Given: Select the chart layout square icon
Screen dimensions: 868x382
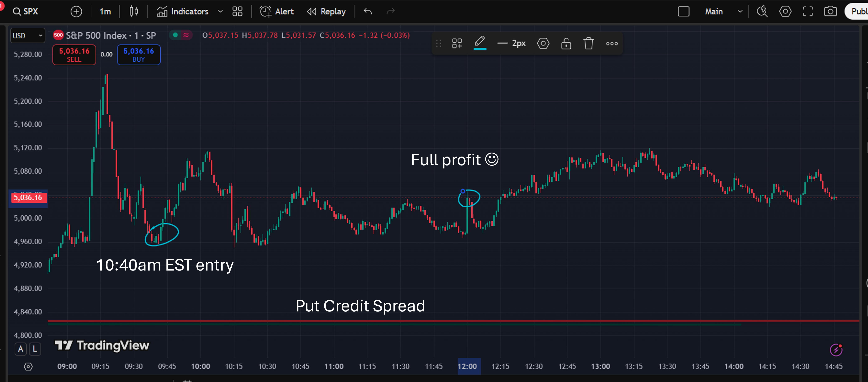Looking at the screenshot, I should point(684,11).
